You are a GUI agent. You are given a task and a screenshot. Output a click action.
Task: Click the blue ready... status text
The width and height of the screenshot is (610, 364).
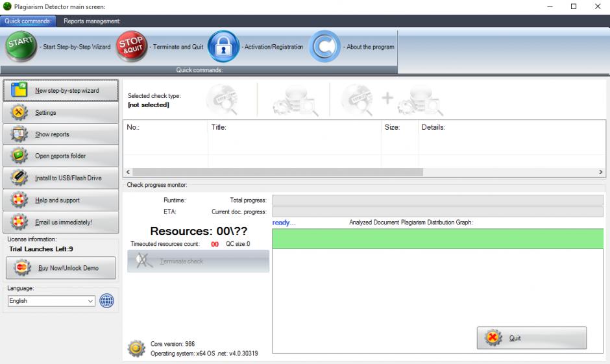click(x=284, y=223)
